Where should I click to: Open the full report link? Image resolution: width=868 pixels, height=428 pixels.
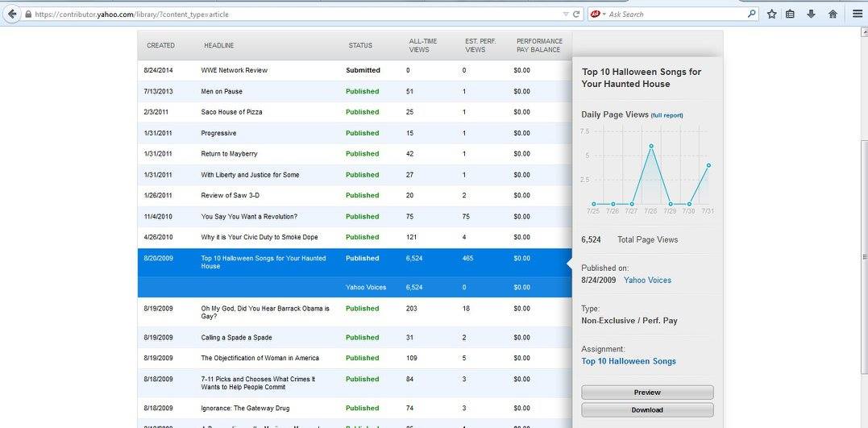[667, 115]
